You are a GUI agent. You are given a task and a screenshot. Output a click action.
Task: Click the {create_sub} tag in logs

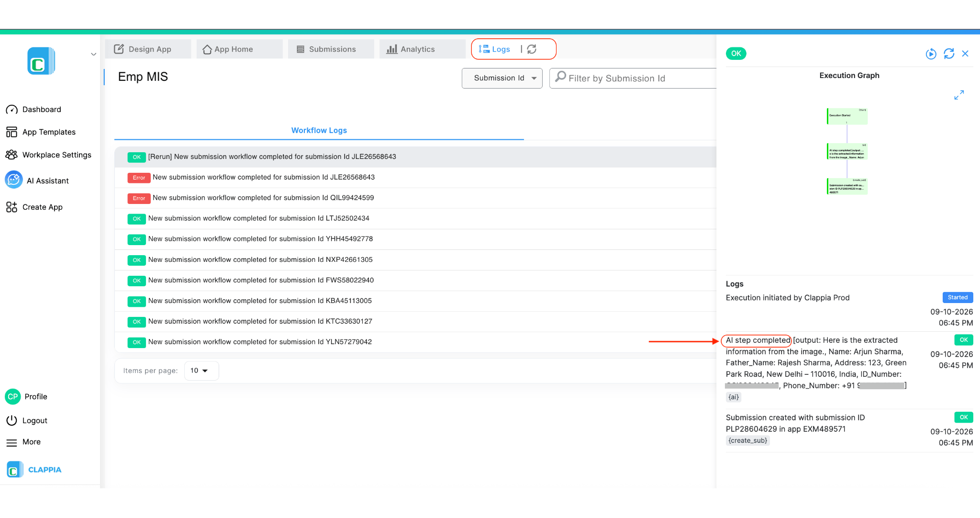tap(748, 441)
